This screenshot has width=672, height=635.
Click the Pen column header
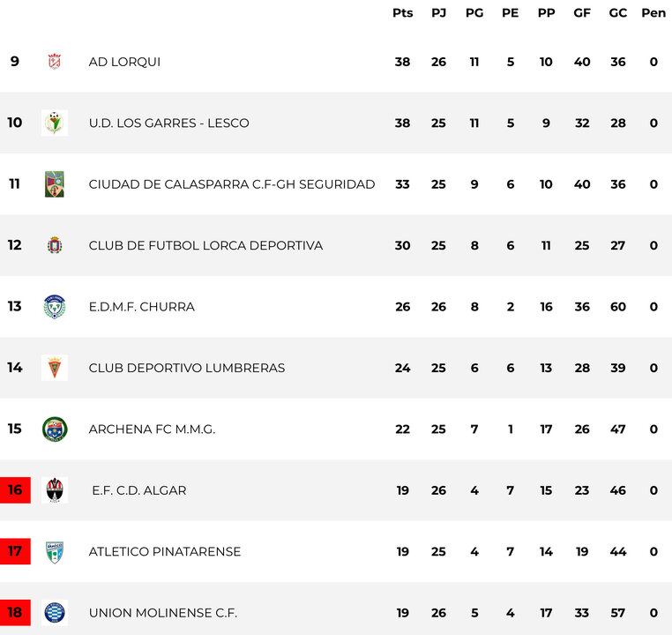point(653,12)
